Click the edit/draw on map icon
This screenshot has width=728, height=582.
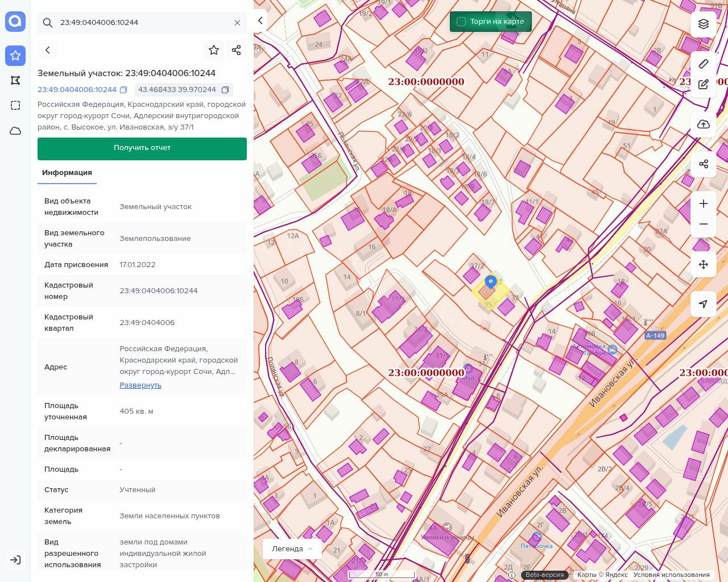click(x=704, y=84)
